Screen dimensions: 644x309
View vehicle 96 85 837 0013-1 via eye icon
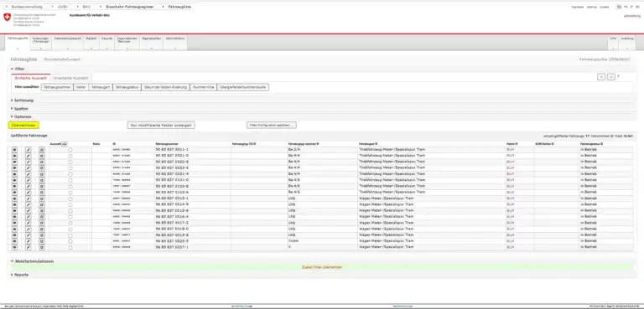tap(14, 198)
